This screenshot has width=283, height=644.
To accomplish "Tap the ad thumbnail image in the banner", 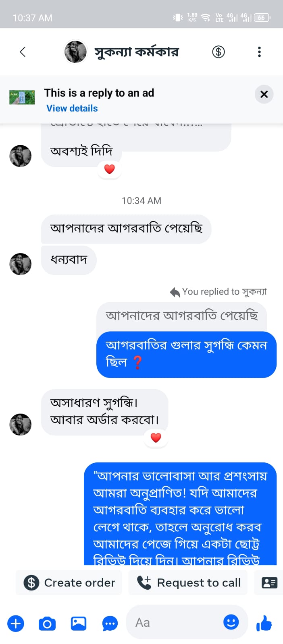I will [x=22, y=97].
